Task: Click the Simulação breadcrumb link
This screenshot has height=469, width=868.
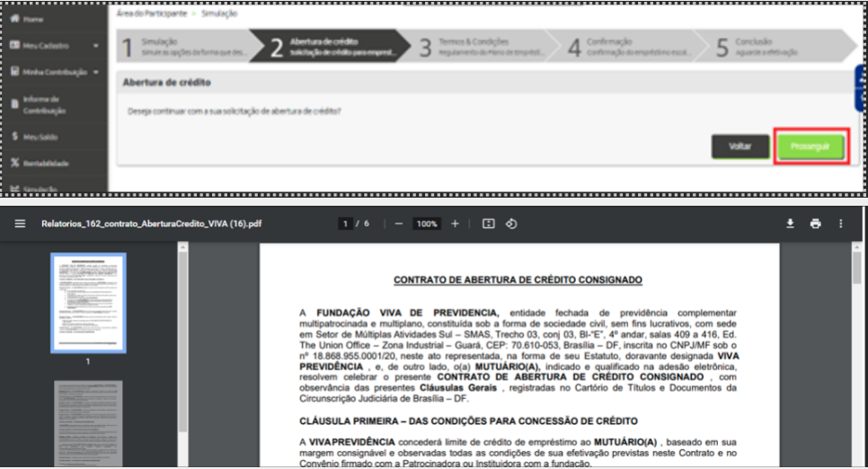Action: coord(219,13)
